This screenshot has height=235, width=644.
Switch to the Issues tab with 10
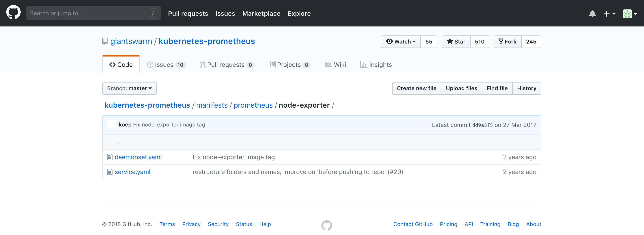[x=166, y=65]
